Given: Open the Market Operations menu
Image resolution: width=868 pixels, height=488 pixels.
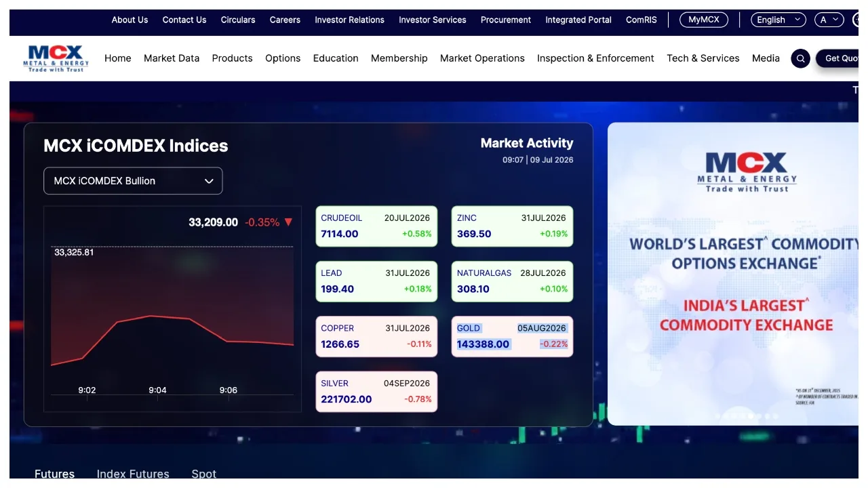Looking at the screenshot, I should (x=482, y=58).
